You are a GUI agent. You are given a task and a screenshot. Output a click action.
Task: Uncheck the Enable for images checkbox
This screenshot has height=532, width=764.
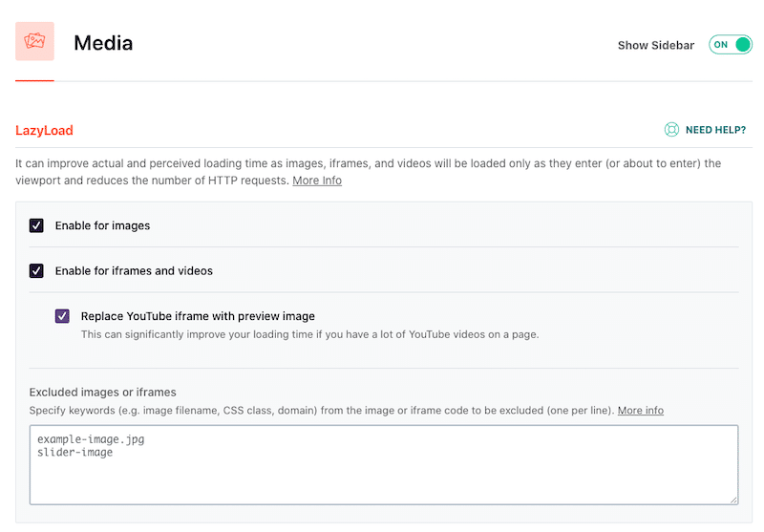tap(36, 225)
